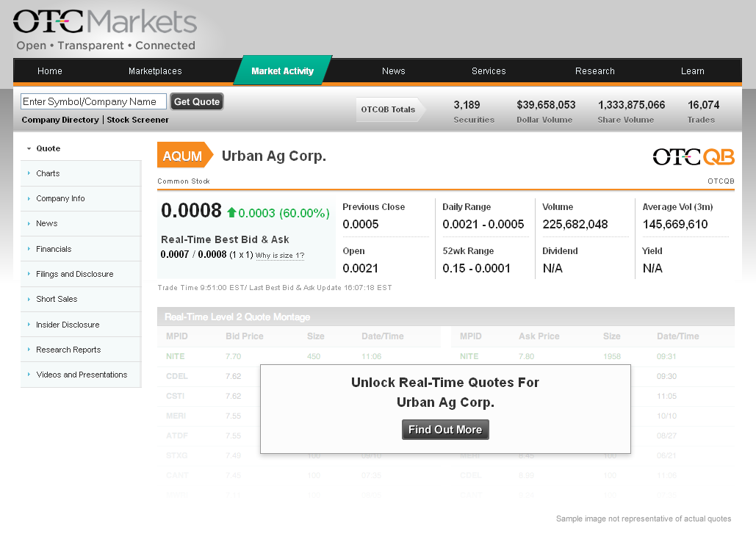Click the Find Out More button

[445, 430]
